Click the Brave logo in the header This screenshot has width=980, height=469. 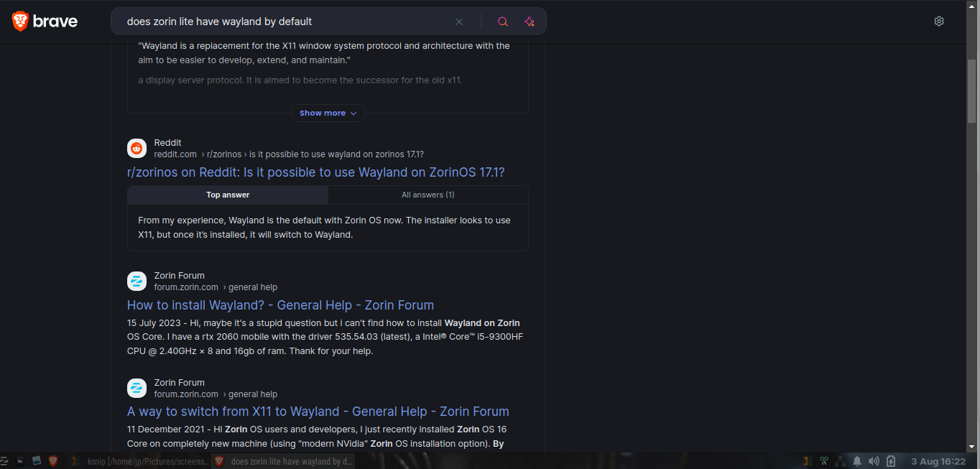(x=45, y=22)
